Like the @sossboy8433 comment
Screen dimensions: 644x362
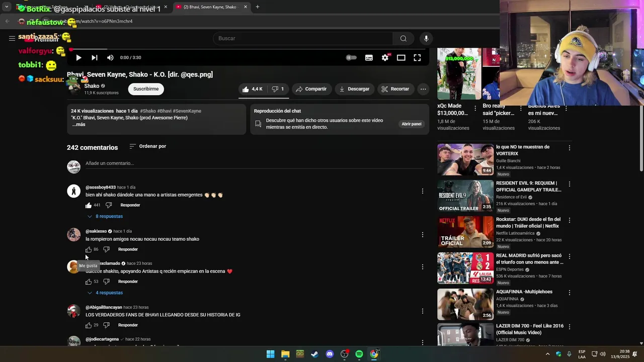pos(89,205)
